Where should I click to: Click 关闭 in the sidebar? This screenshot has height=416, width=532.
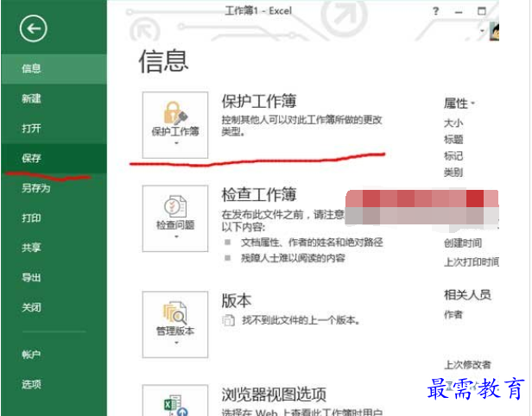pyautogui.click(x=54, y=307)
